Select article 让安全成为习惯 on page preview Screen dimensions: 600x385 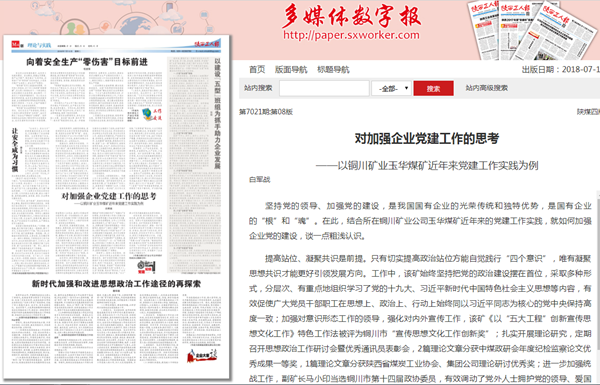click(15, 150)
